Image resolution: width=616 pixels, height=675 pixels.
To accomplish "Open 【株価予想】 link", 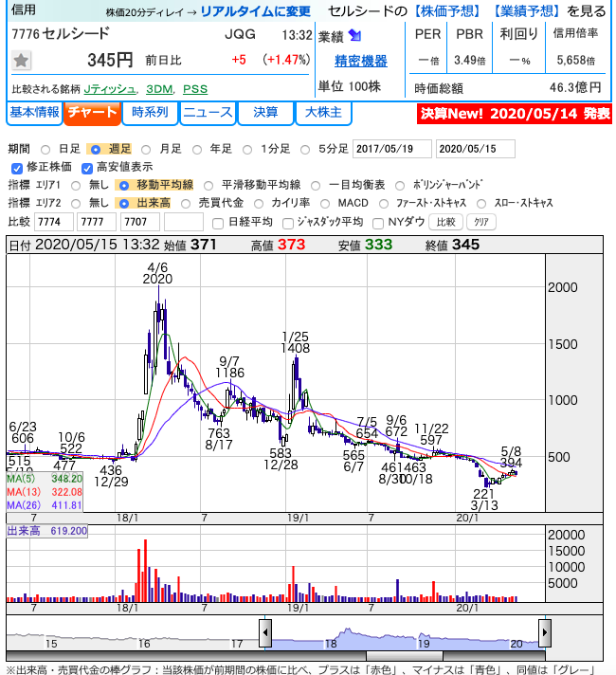I will [446, 10].
